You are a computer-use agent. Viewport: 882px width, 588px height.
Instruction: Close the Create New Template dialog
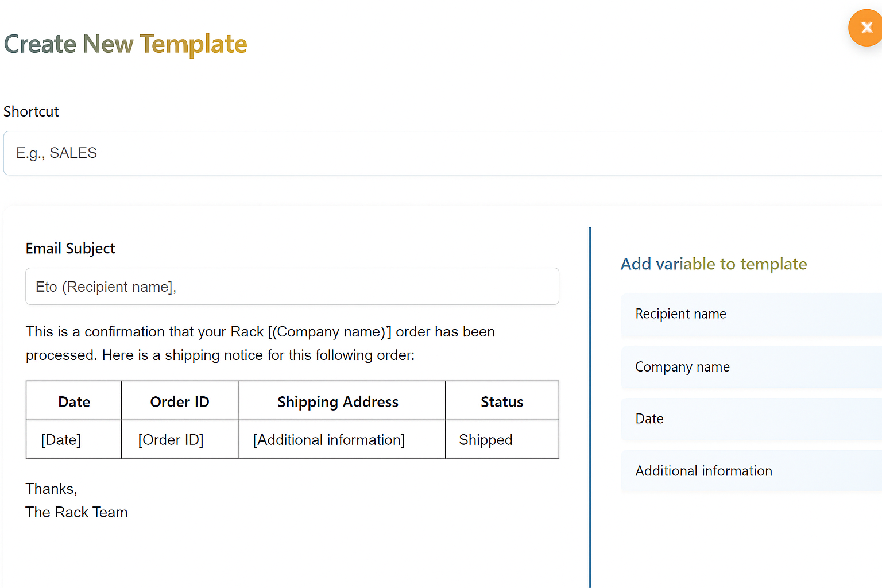pyautogui.click(x=866, y=27)
